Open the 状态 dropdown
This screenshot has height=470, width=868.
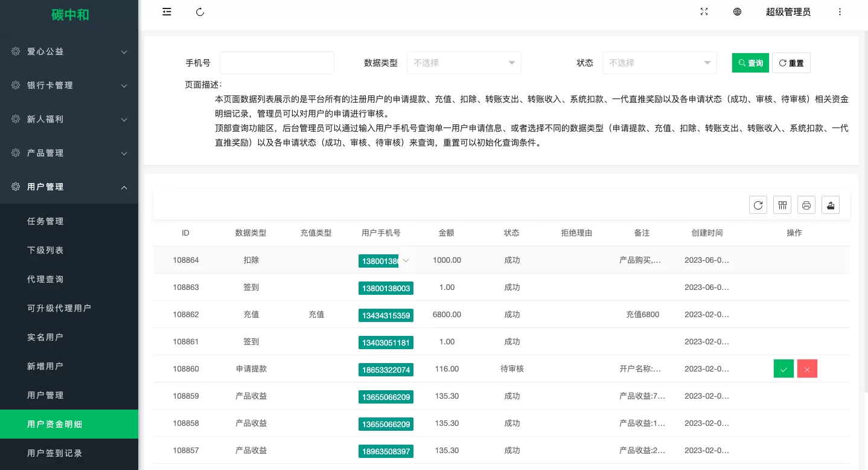(x=659, y=62)
